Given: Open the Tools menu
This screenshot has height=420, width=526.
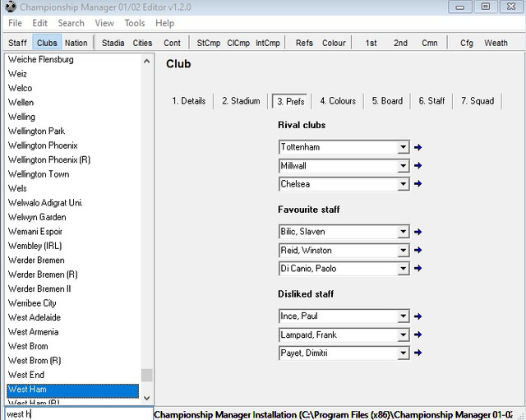Looking at the screenshot, I should click(x=135, y=23).
